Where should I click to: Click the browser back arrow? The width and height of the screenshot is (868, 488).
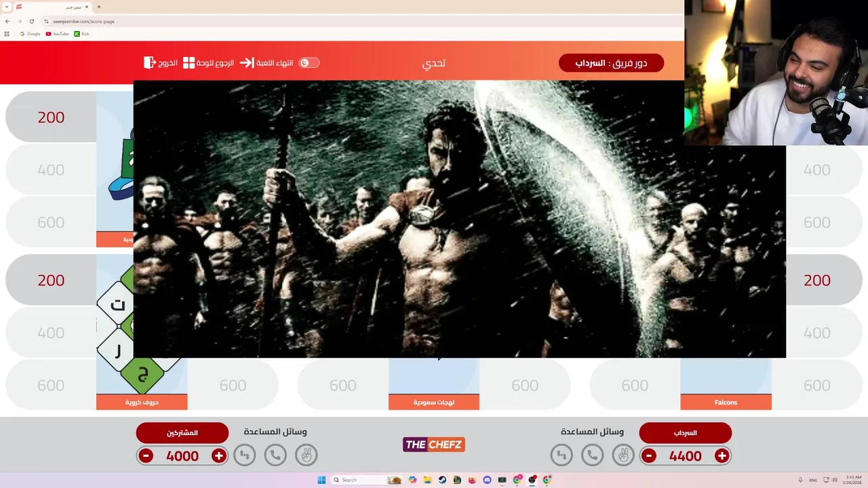pyautogui.click(x=7, y=21)
